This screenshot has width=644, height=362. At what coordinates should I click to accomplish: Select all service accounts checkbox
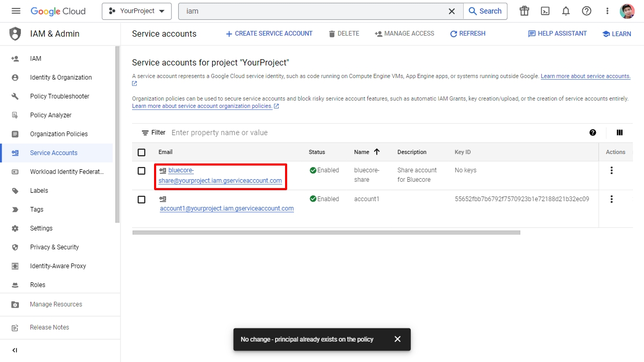[141, 152]
